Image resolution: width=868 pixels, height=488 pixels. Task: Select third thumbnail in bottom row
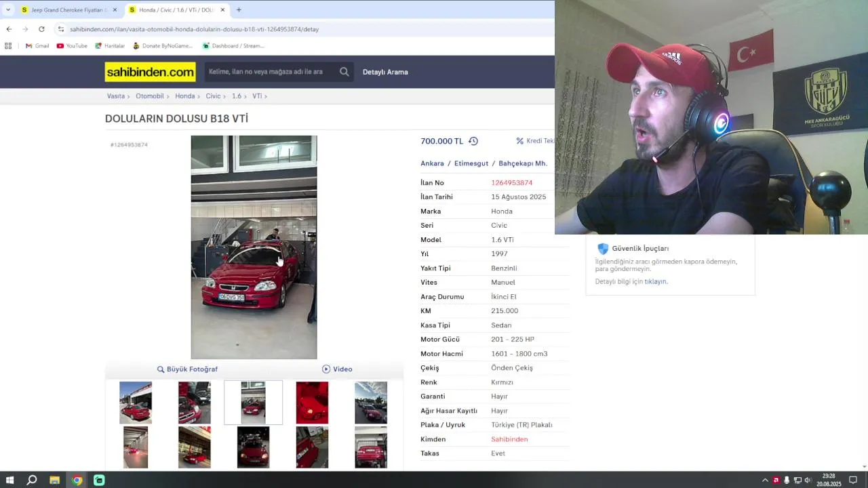pyautogui.click(x=253, y=447)
